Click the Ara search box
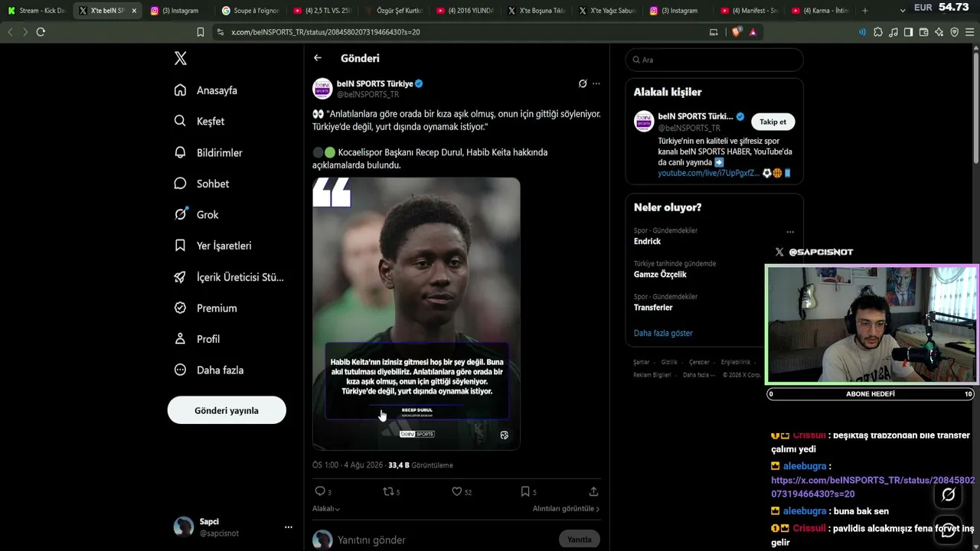Image resolution: width=980 pixels, height=551 pixels. click(714, 60)
